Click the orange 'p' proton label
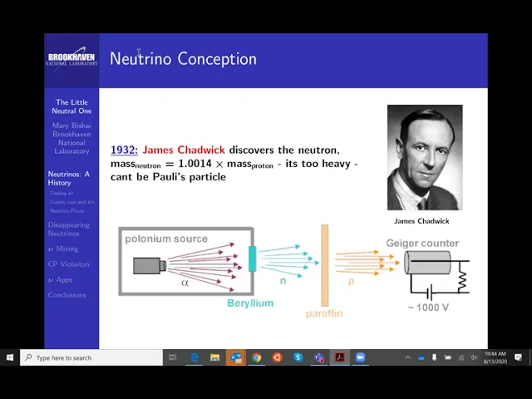Viewport: 532px width, 399px height. pos(351,282)
